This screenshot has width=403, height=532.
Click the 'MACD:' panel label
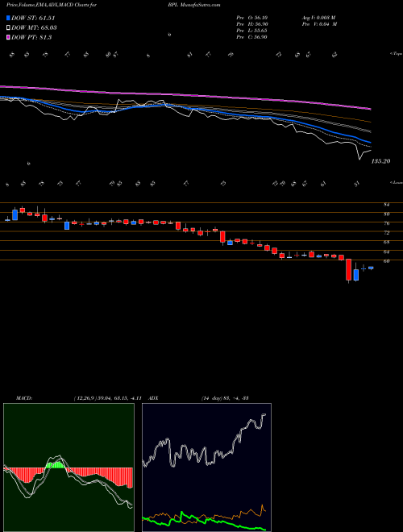pos(23,398)
